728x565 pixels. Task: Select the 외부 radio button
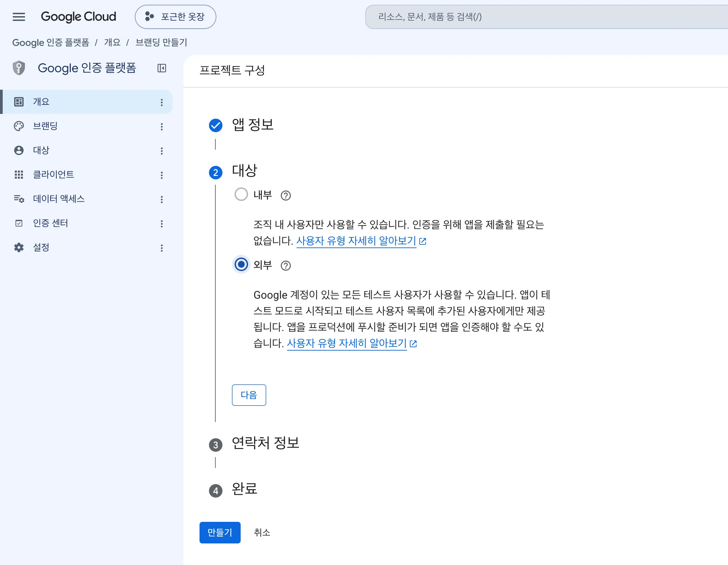pos(241,264)
